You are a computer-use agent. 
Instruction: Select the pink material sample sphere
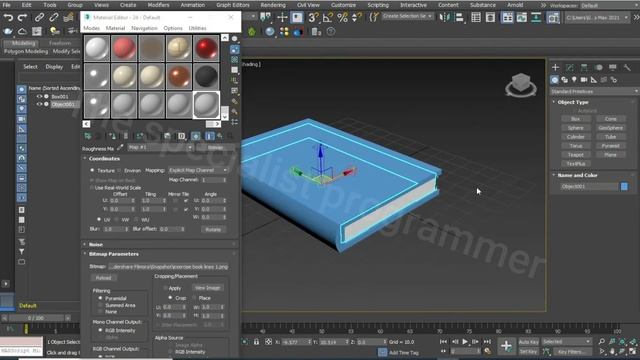pyautogui.click(x=124, y=48)
